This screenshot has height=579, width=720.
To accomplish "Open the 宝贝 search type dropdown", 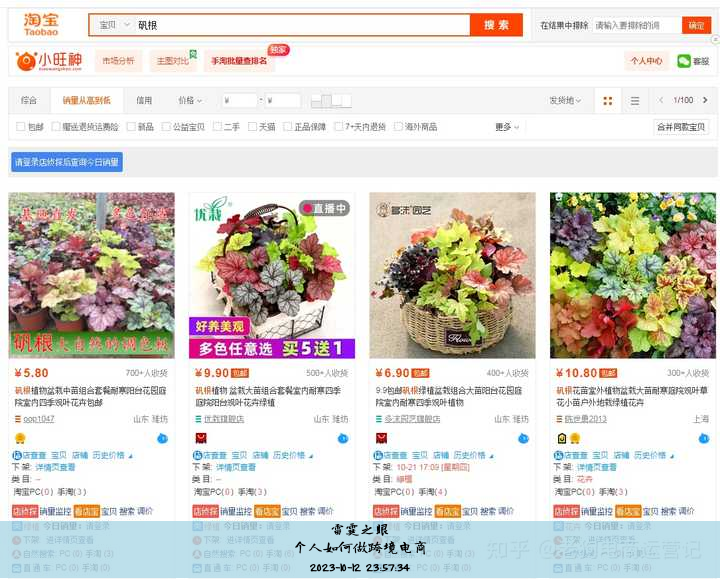I will [x=113, y=25].
